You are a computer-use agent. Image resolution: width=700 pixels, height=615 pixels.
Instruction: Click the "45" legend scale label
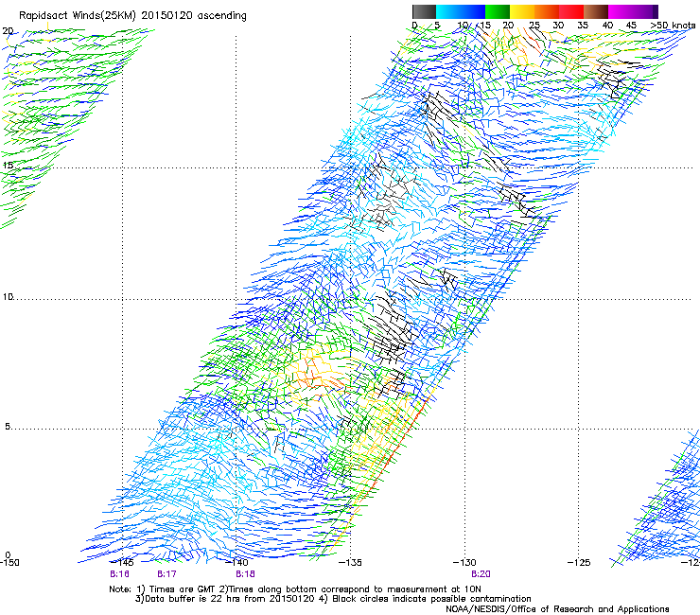coord(631,26)
